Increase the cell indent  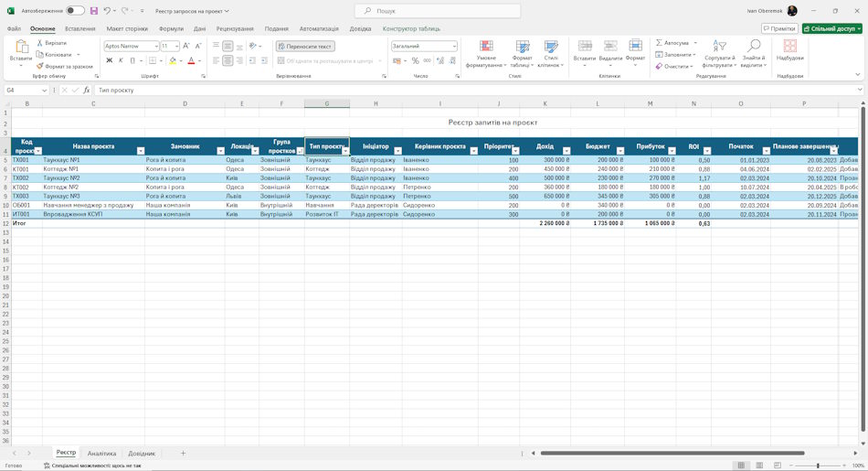(264, 60)
